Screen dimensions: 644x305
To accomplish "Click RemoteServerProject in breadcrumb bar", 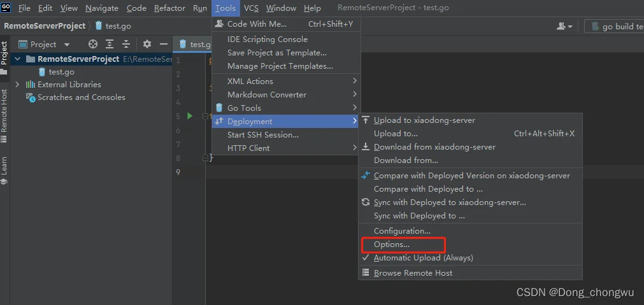I will 45,26.
